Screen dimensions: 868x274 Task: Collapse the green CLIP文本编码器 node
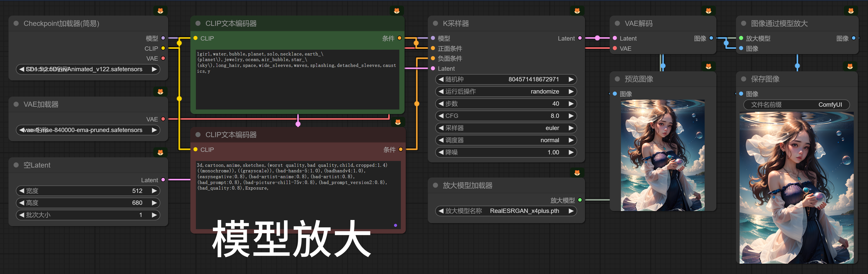(198, 23)
